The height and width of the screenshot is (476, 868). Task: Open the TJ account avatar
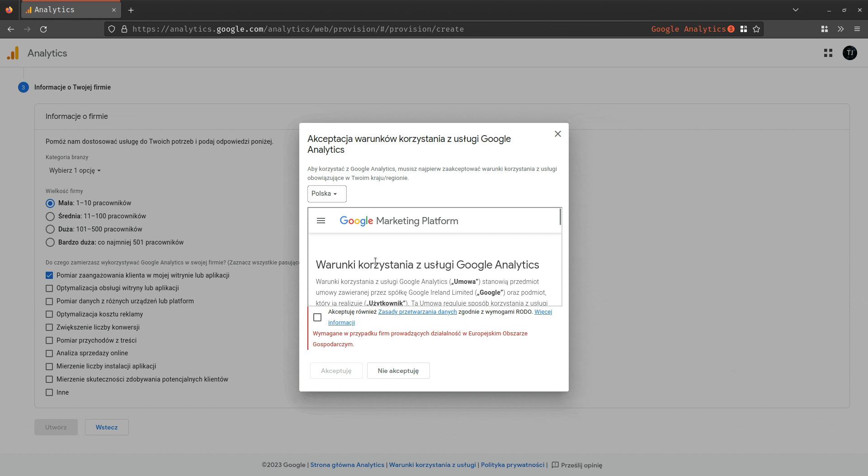click(x=850, y=53)
